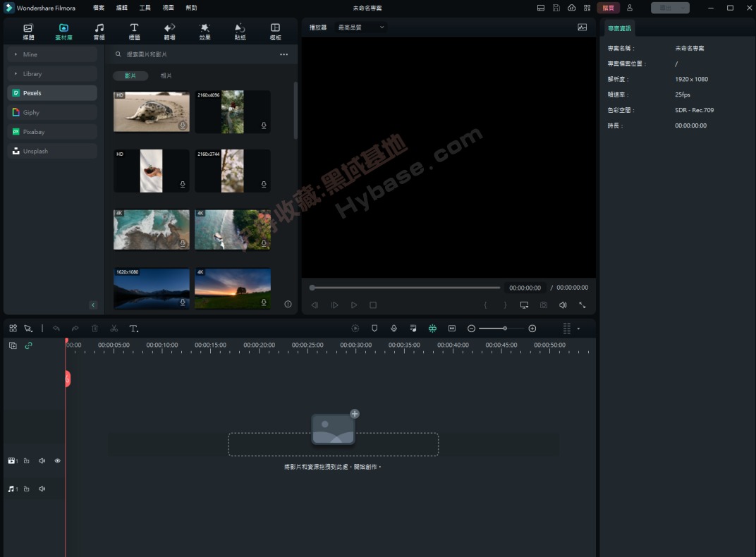Open the File menu
Image resolution: width=756 pixels, height=557 pixels.
98,8
